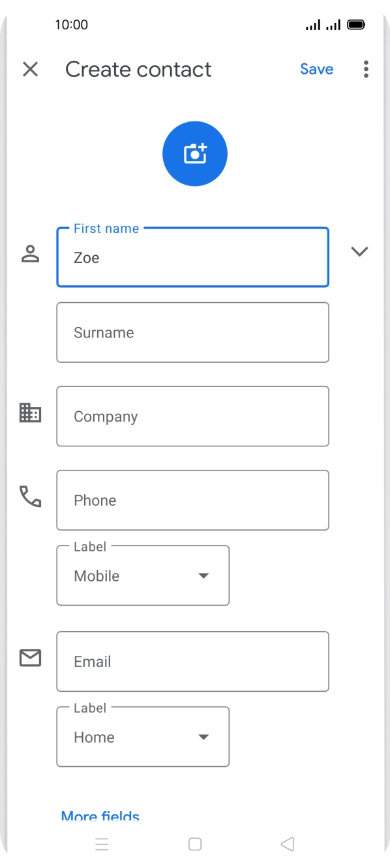Open the three-dot overflow menu
This screenshot has width=390, height=868.
pos(366,69)
